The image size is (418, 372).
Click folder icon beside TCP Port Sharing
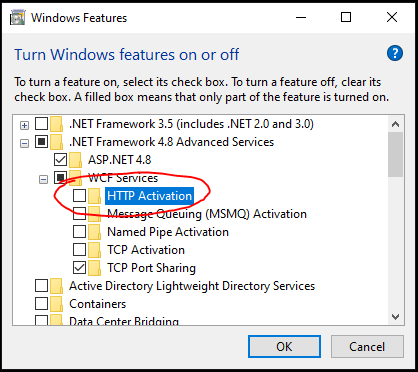click(x=95, y=268)
